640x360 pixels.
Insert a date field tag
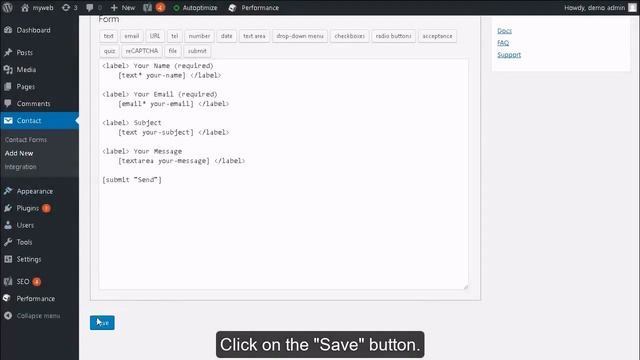coord(227,36)
